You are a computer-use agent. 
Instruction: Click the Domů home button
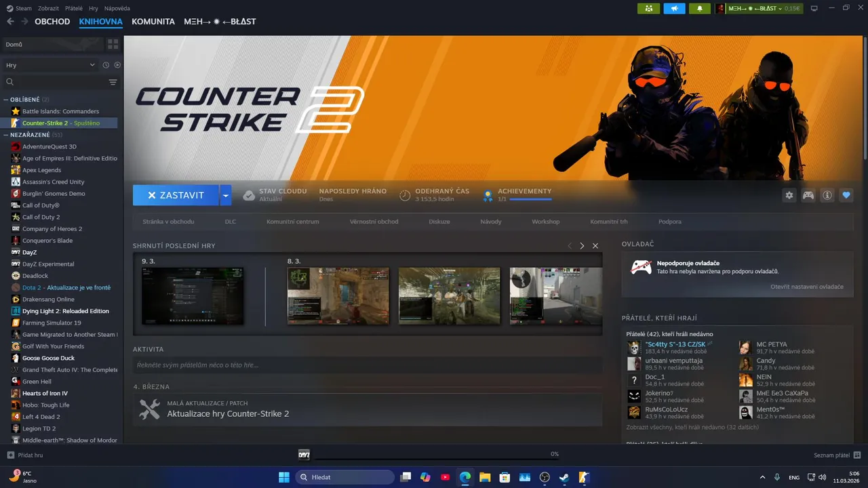click(52, 44)
